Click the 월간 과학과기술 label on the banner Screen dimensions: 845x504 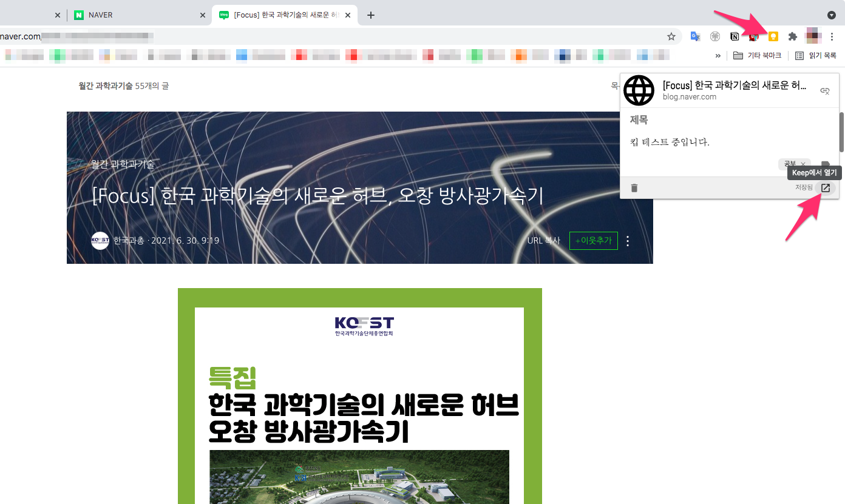pos(123,164)
